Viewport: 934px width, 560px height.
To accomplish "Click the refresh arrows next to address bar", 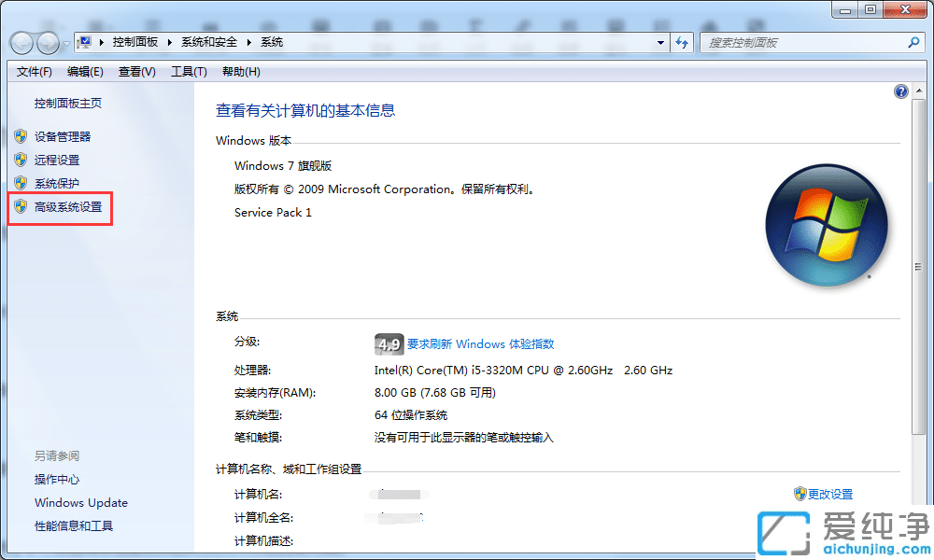I will tap(684, 42).
